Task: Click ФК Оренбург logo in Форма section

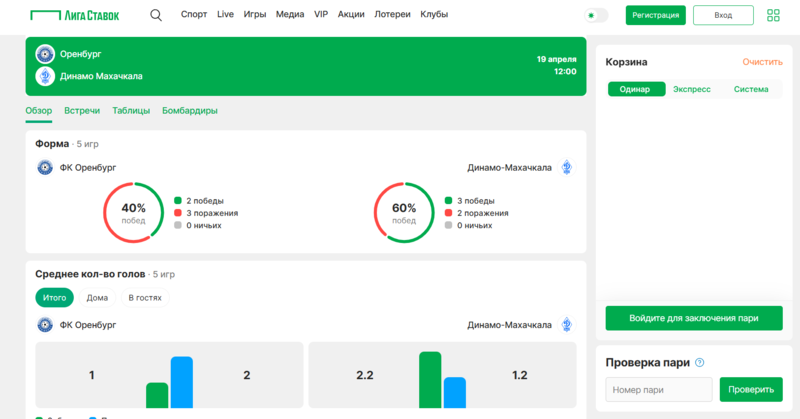Action: pyautogui.click(x=45, y=168)
